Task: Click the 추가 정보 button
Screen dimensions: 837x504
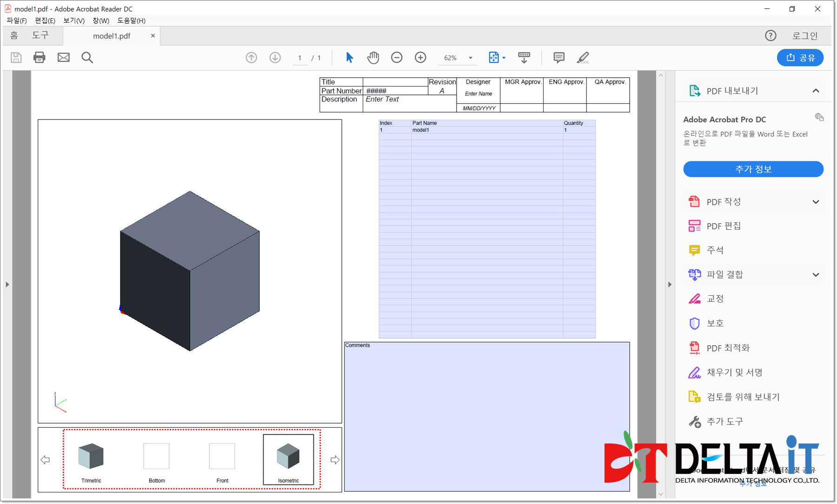Action: pos(753,169)
